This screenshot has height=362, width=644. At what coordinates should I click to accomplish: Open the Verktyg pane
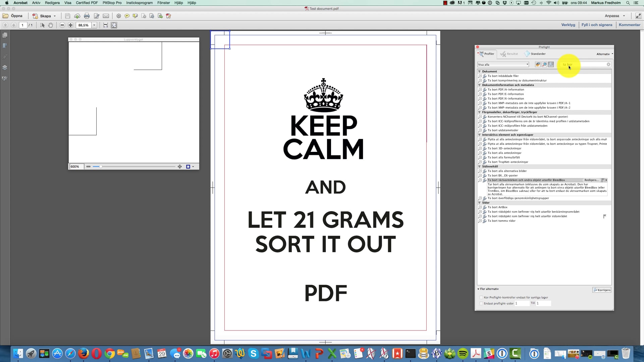pyautogui.click(x=568, y=25)
